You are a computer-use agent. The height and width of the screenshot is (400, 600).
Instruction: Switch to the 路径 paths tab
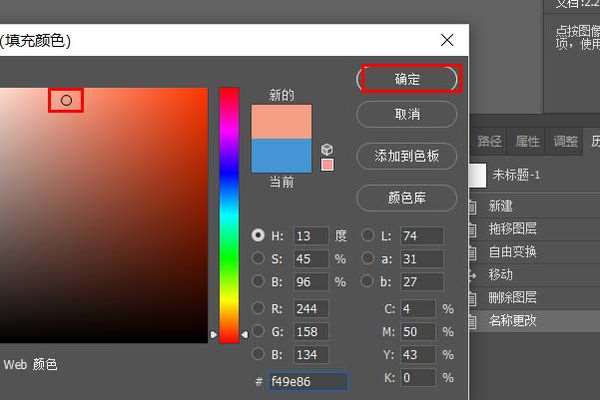click(x=489, y=142)
